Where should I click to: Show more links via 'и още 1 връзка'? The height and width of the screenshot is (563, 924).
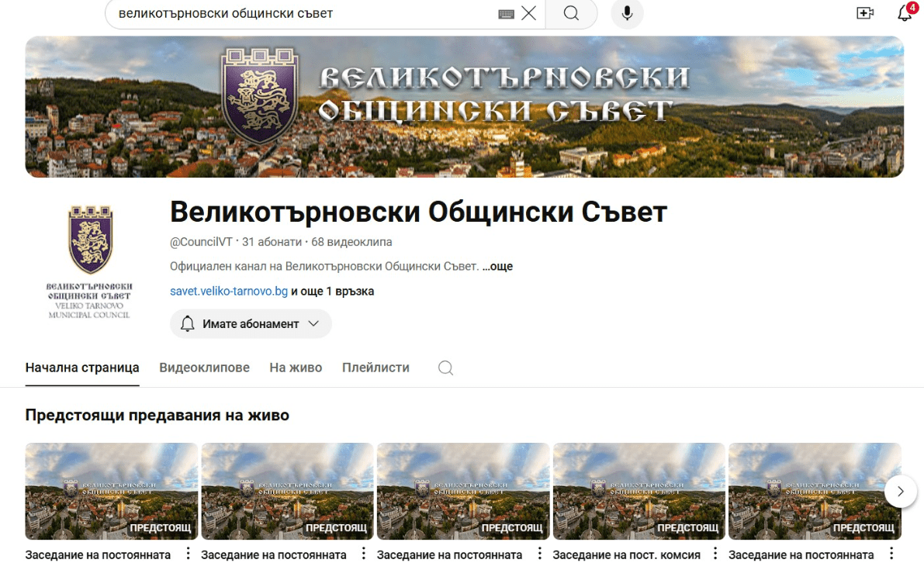pos(333,292)
